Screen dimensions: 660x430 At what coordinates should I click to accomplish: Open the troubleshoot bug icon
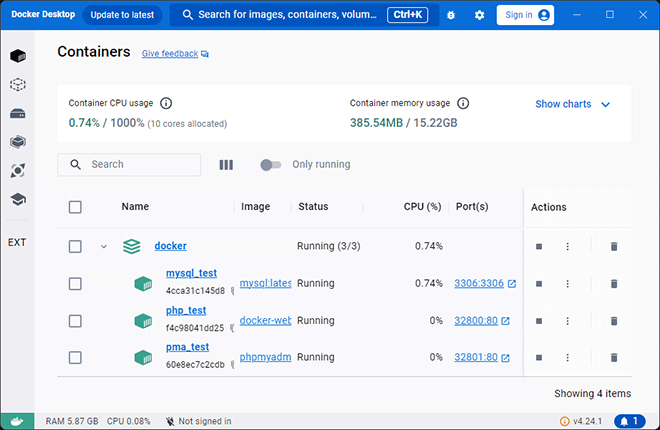[x=451, y=15]
